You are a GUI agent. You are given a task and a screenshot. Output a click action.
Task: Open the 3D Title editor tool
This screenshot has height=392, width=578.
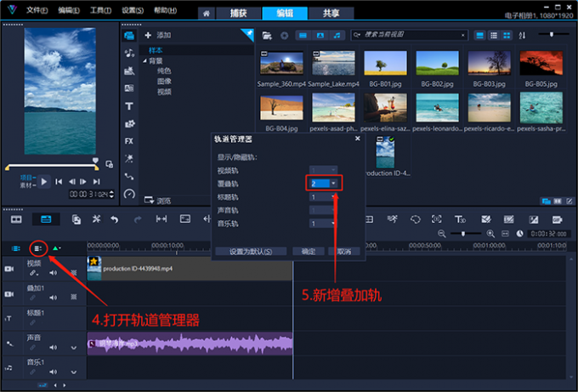tap(460, 219)
